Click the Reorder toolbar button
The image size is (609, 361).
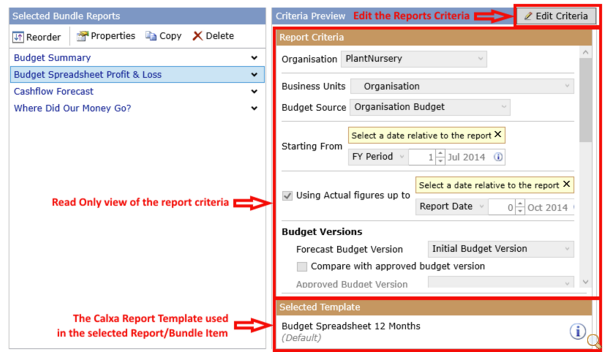point(37,37)
